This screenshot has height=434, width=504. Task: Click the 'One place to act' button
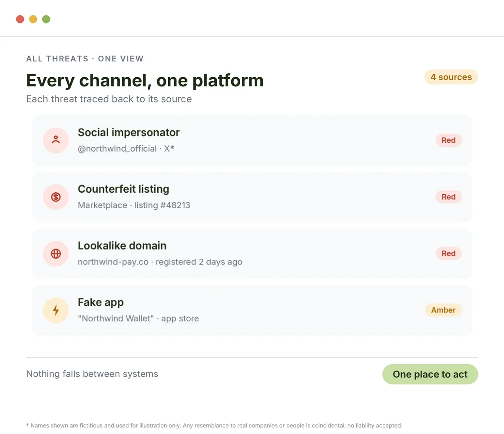point(430,374)
